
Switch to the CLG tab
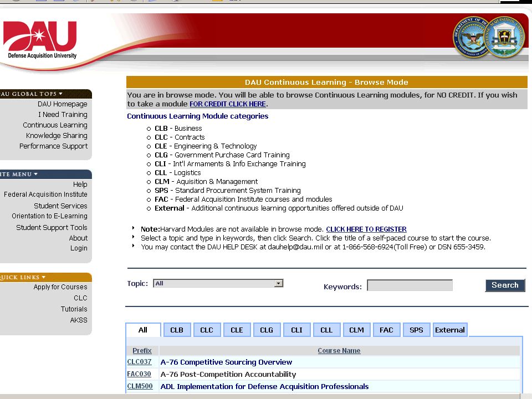coord(267,330)
